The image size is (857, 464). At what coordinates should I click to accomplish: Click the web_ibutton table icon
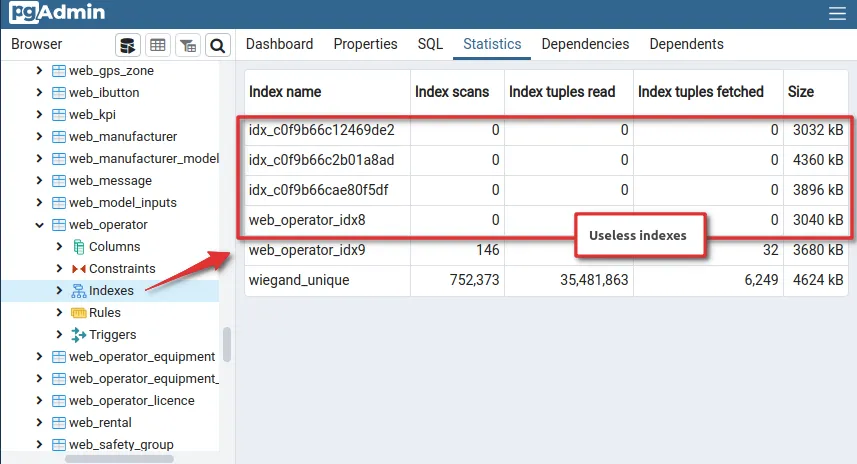click(58, 93)
